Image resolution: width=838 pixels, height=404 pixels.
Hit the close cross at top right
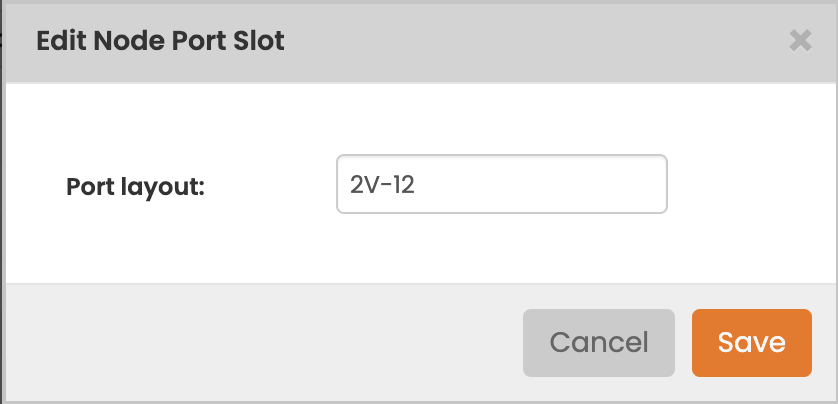coord(799,41)
